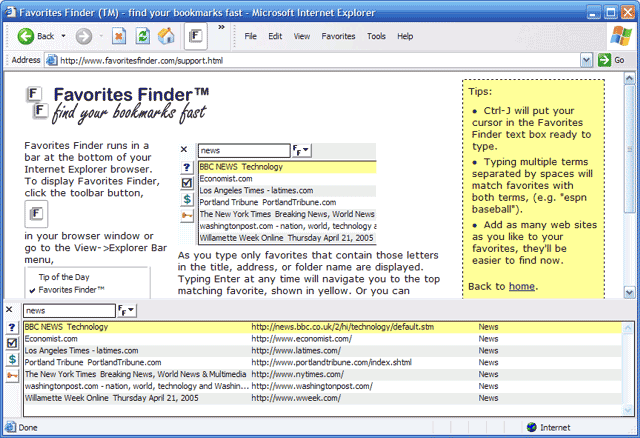Select the 'Economist.com' result row
640x438 pixels.
(x=322, y=339)
